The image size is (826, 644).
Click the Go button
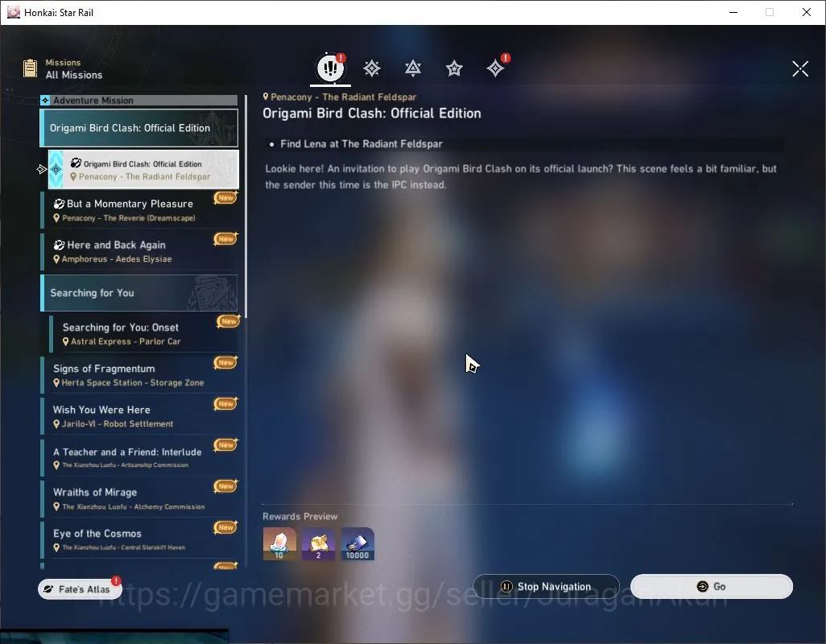[711, 587]
